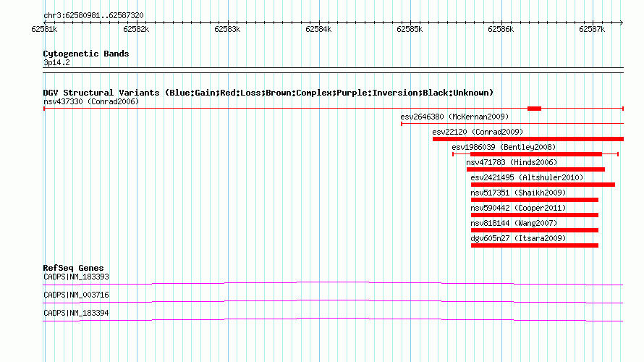This screenshot has height=362, width=644.
Task: Open the DGV Structural Variants track title
Action: point(268,93)
